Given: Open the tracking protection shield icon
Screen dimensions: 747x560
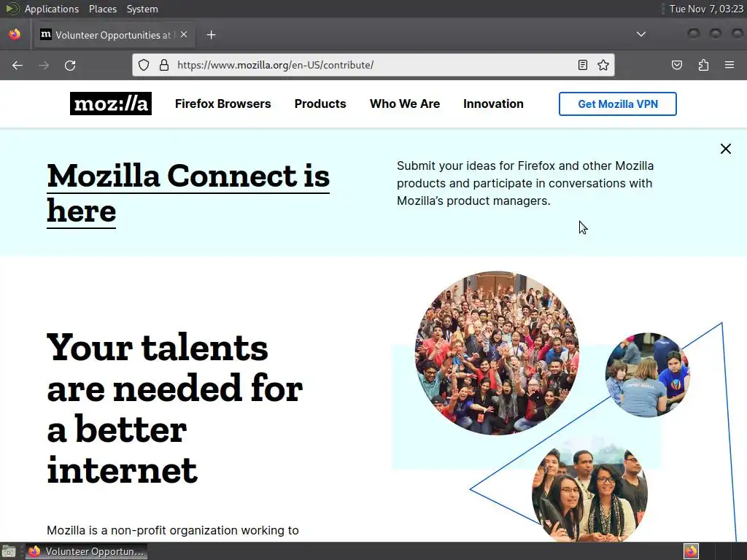Looking at the screenshot, I should 144,65.
